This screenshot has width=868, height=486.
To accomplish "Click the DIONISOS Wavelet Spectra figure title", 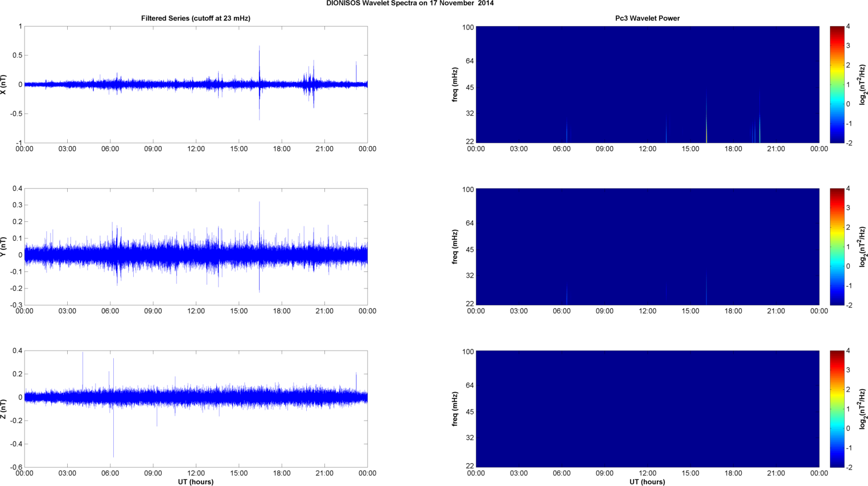I will click(410, 3).
